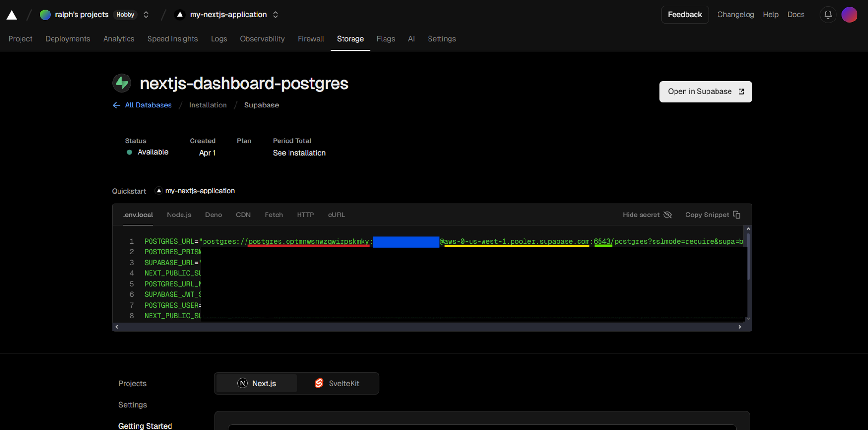This screenshot has width=868, height=430.
Task: Click the Open in Supabase button
Action: tap(705, 92)
